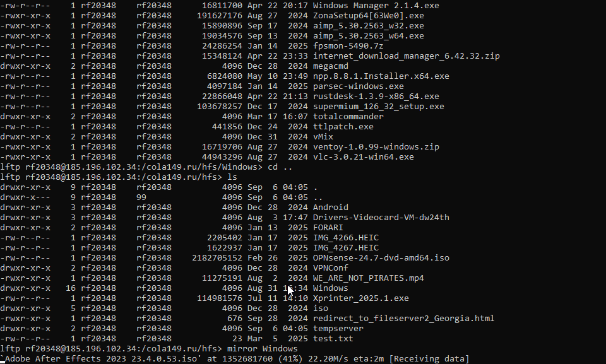Click the Adobe After Effects transfer progress line

tap(234, 359)
